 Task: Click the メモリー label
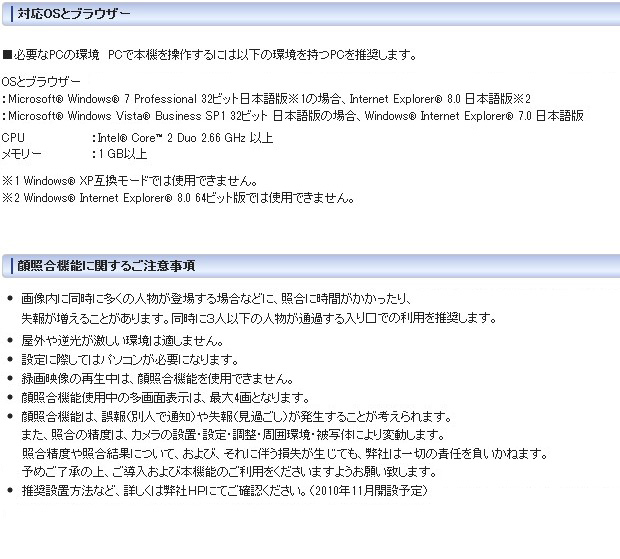[x=21, y=154]
